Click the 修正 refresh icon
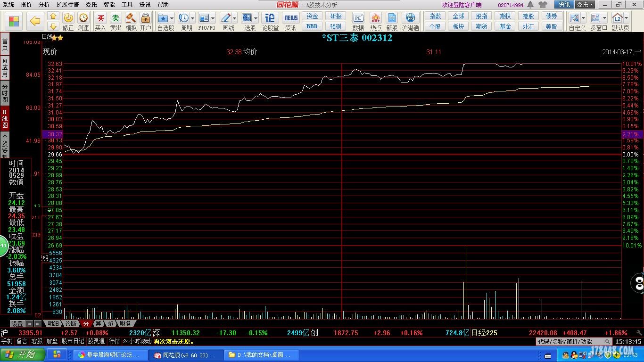Viewport: 644px width, 362px height. point(68,18)
